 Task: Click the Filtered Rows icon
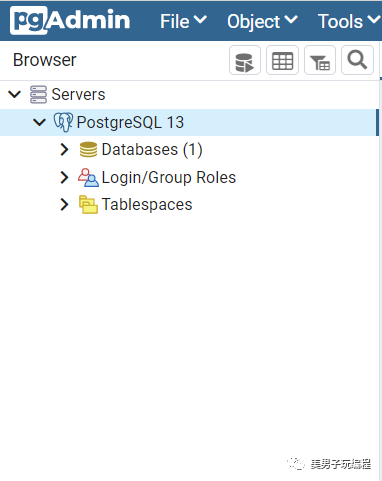pos(320,60)
